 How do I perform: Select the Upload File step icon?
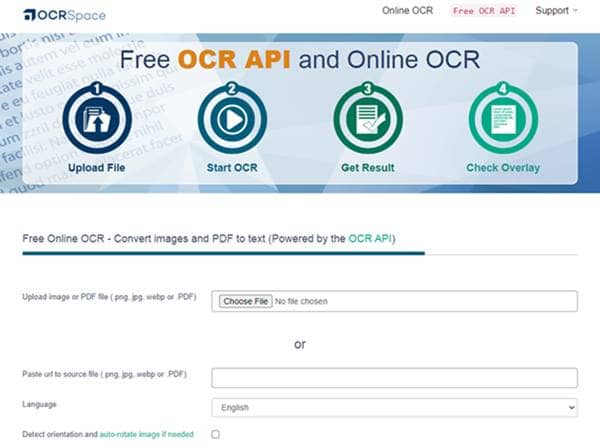(97, 119)
